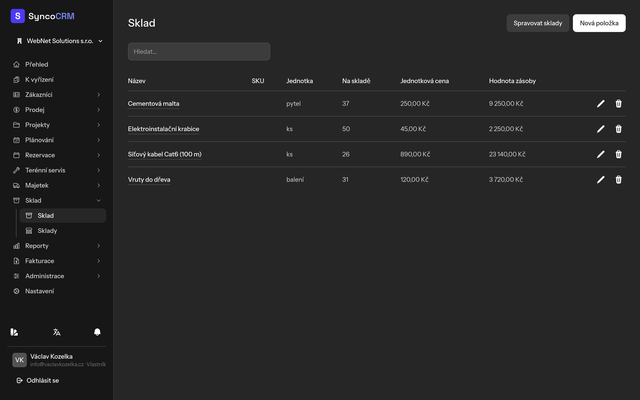640x400 pixels.
Task: Delete the Cementová malta item
Action: tap(618, 104)
